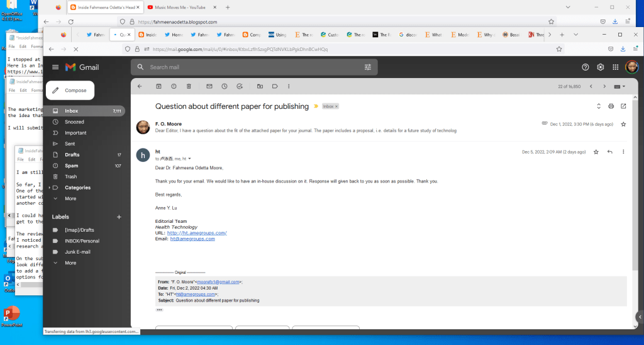The width and height of the screenshot is (644, 345).
Task: Expand the Categories section in sidebar
Action: coord(54,188)
